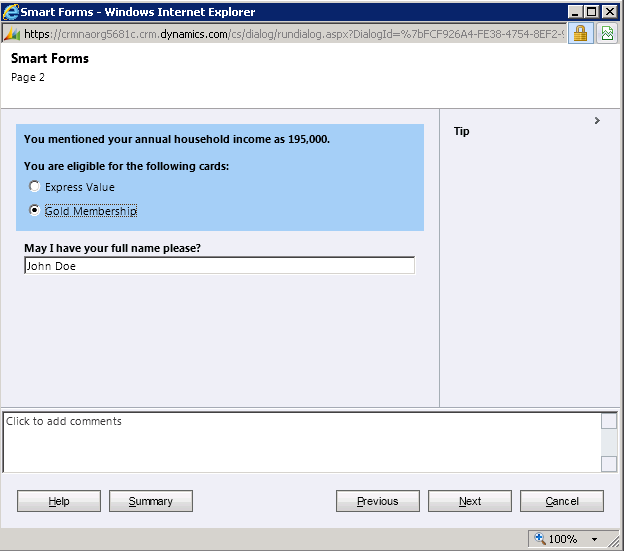Maximize the Smart Forms window
The height and width of the screenshot is (551, 624).
coord(591,12)
